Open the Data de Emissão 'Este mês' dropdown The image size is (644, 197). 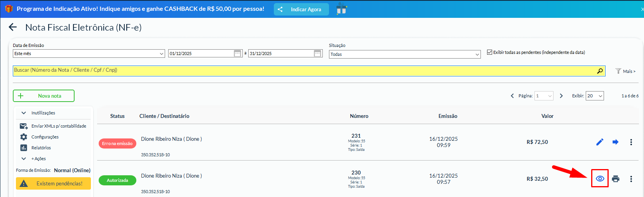click(89, 54)
